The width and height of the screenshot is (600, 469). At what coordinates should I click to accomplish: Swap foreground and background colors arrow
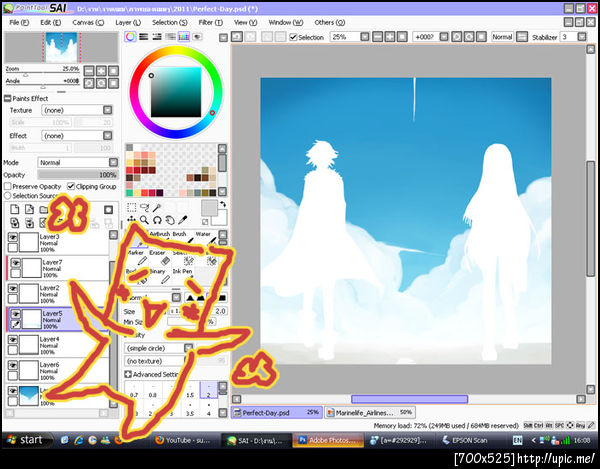(x=223, y=205)
